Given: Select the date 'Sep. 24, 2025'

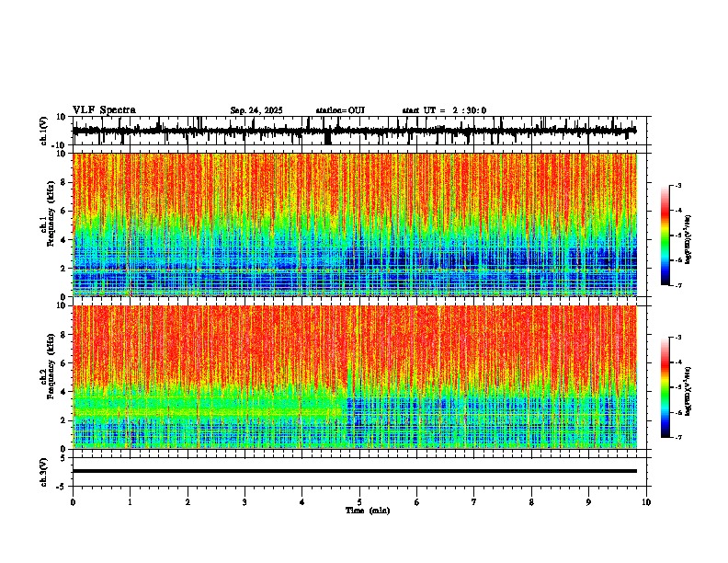Looking at the screenshot, I should click(x=256, y=110).
